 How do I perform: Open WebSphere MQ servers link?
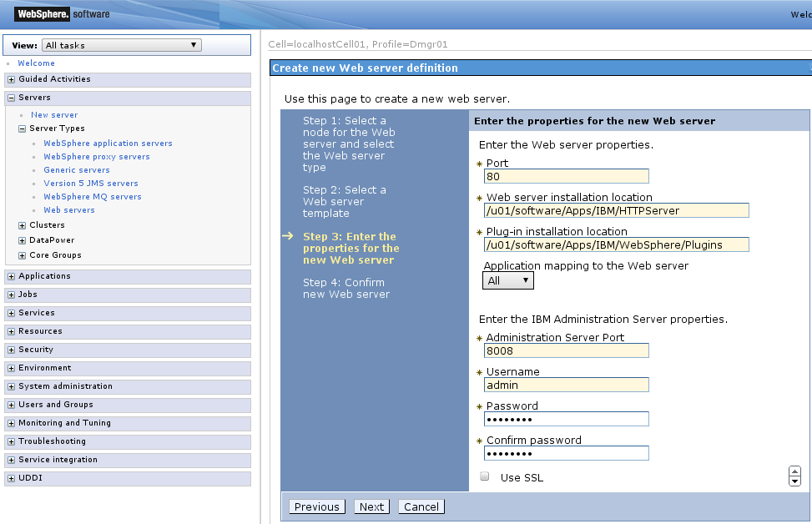[x=92, y=197]
